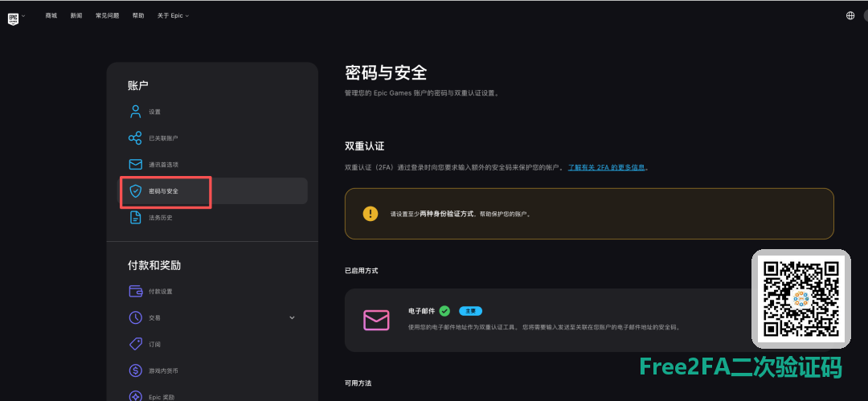Open 付款设置 payment settings
The height and width of the screenshot is (401, 868).
click(x=161, y=292)
